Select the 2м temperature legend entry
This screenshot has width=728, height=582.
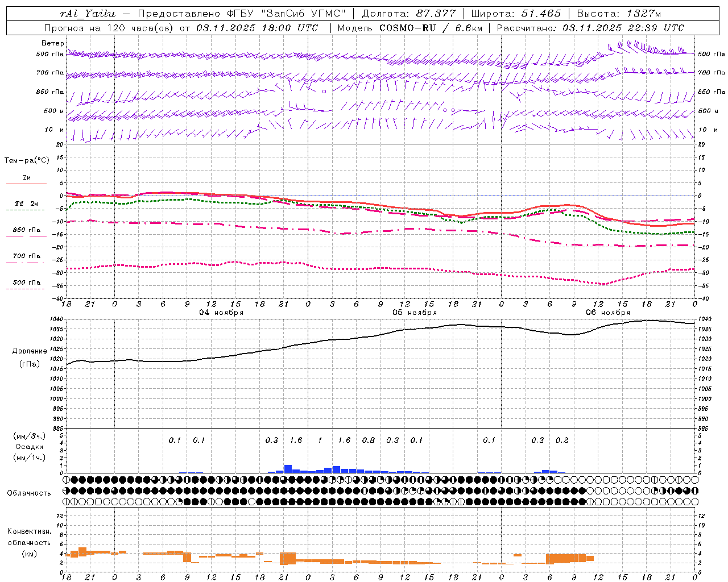point(27,177)
